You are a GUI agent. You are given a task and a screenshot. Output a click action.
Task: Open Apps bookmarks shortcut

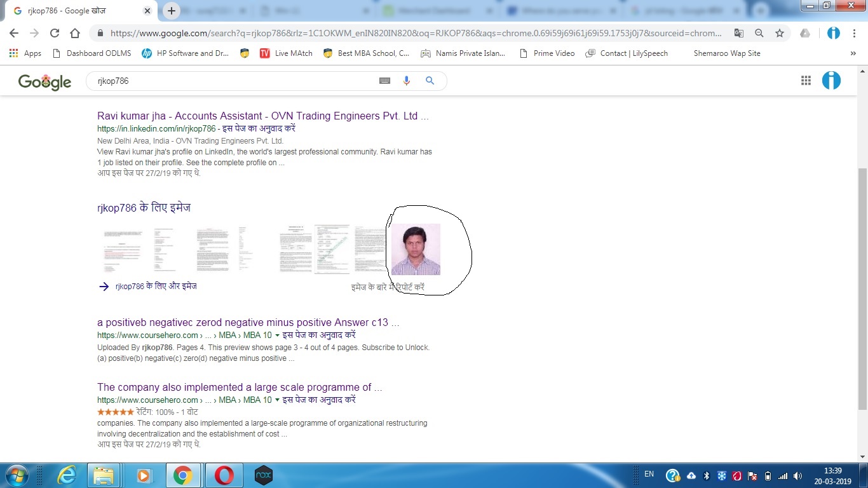(25, 53)
